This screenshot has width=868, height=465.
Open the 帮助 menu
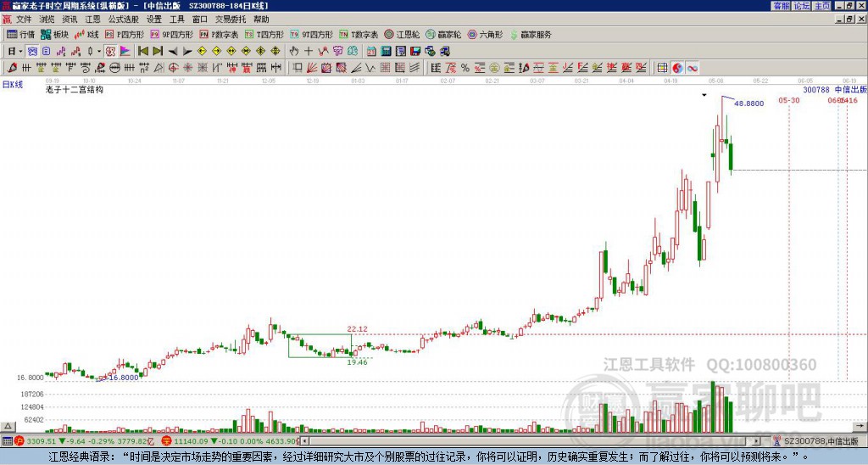261,20
